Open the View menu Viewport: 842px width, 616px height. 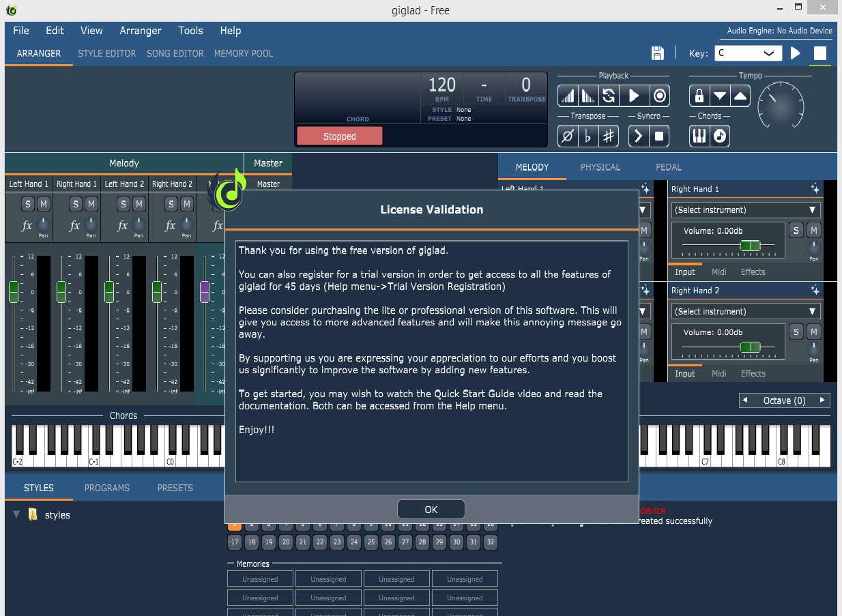coord(91,31)
